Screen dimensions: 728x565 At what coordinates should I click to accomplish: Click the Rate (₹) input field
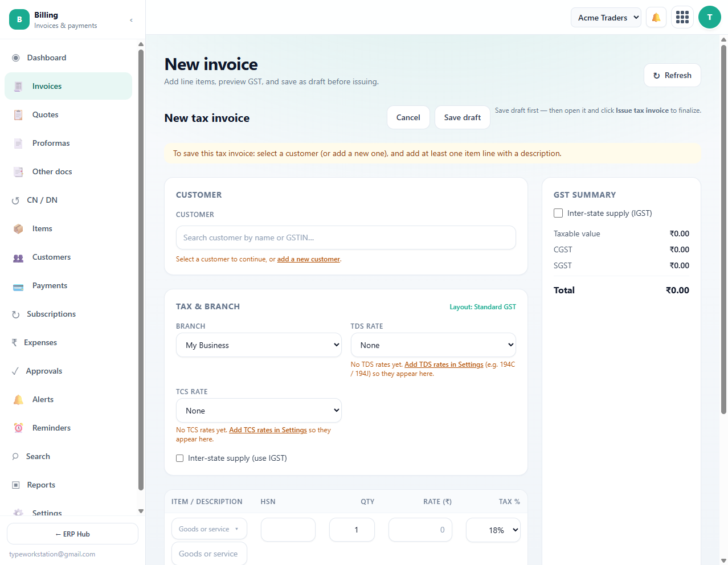420,530
